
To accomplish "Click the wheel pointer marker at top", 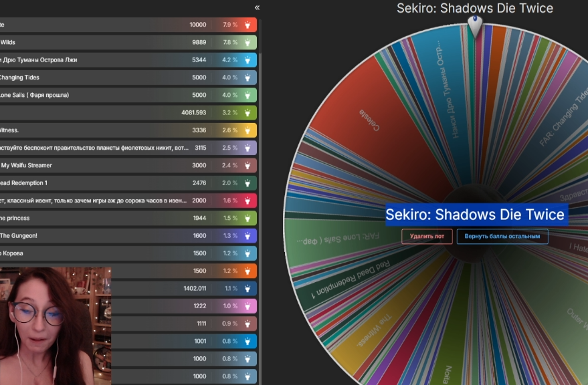I will tap(475, 25).
